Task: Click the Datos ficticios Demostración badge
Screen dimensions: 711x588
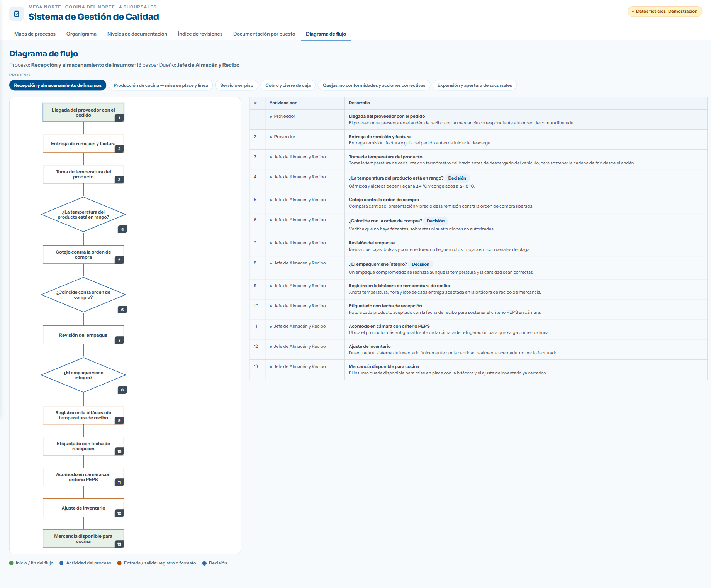Action: (x=665, y=11)
